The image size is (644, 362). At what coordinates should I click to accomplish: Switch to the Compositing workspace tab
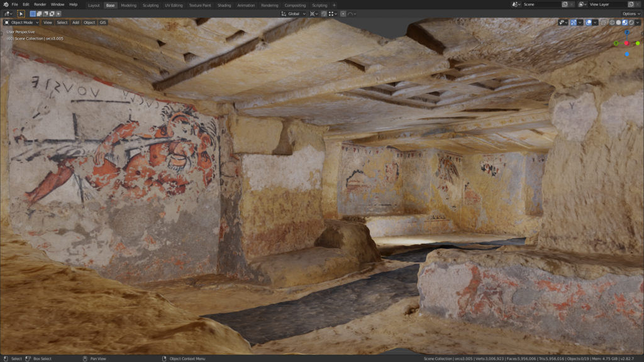(x=295, y=5)
